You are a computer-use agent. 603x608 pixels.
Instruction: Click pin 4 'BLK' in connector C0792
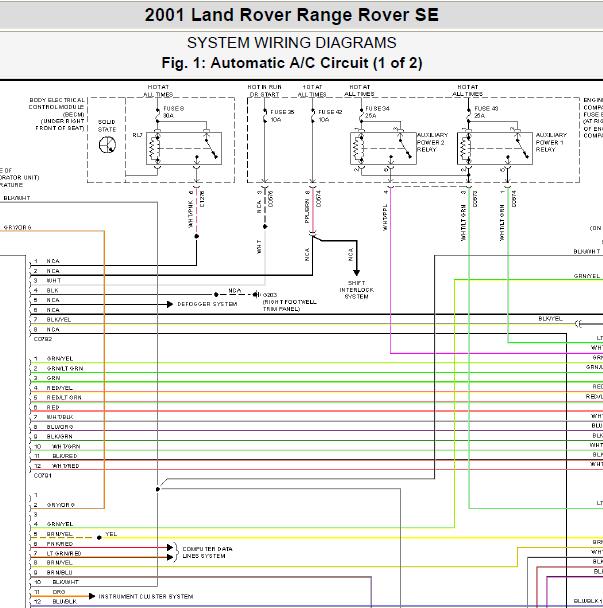52,290
